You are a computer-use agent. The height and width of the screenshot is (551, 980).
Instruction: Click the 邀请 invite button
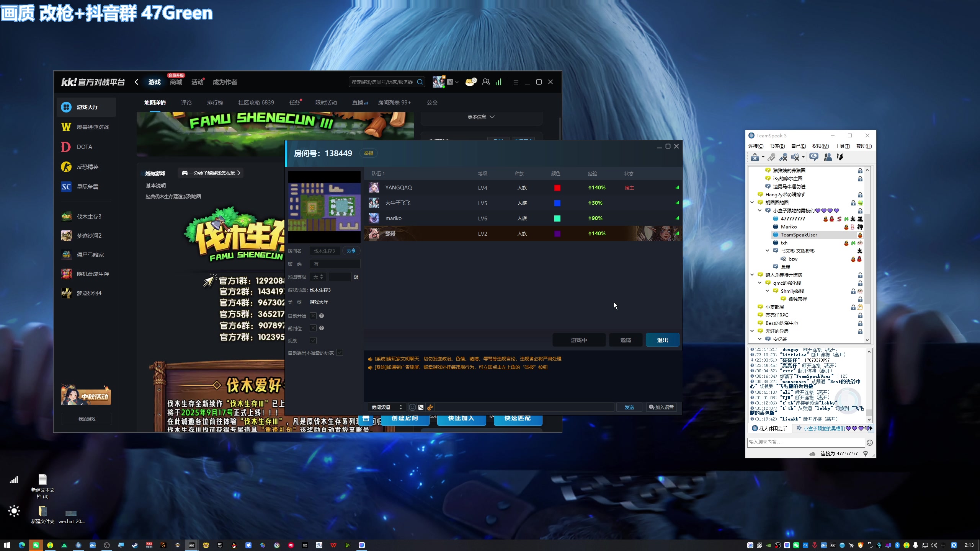point(626,340)
